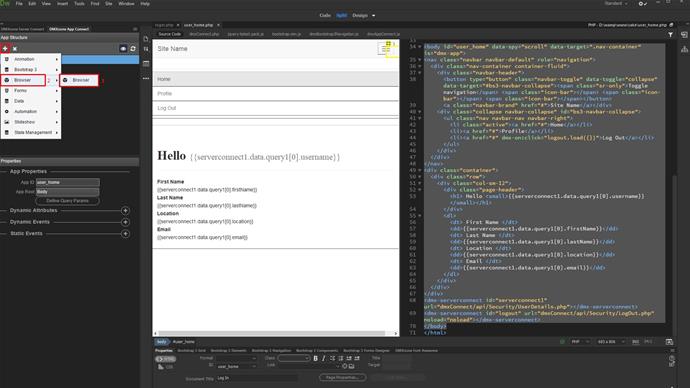690x388 pixels.
Task: Open the Design view dropdown arrow
Action: pos(374,15)
